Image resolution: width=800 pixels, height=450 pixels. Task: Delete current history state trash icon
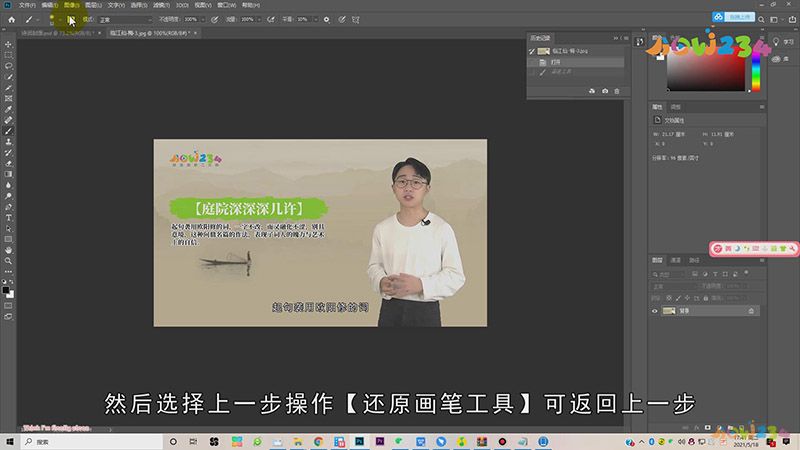[x=617, y=91]
